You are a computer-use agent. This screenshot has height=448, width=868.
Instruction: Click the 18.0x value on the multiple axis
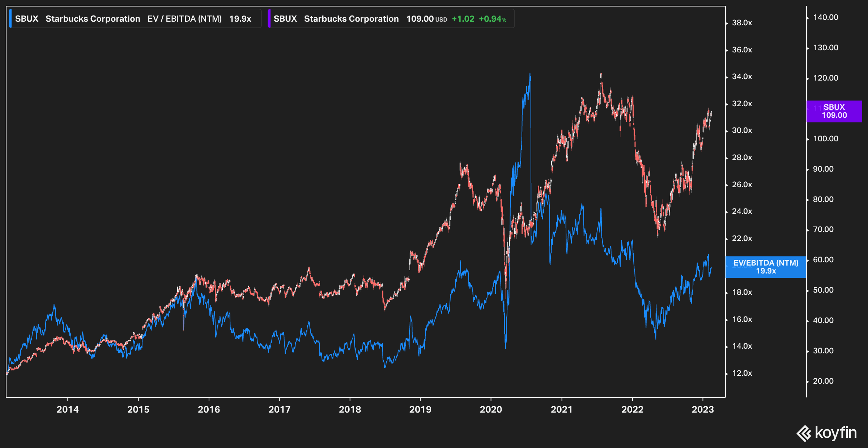(742, 292)
